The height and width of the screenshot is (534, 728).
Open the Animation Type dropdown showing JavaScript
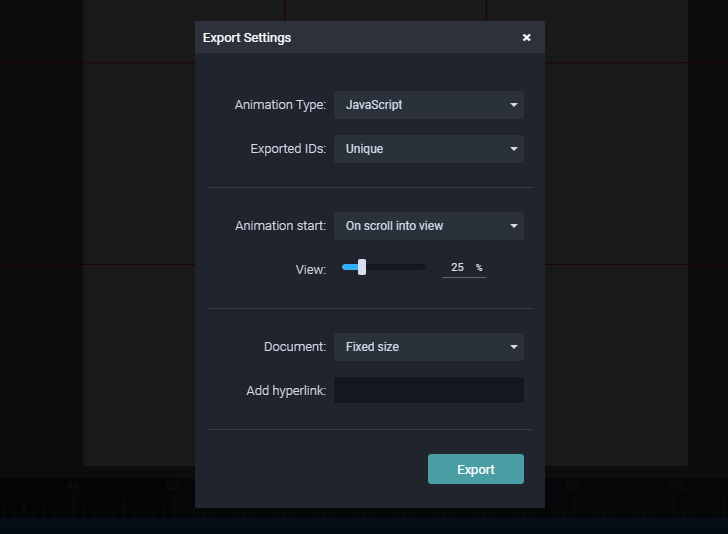(429, 105)
